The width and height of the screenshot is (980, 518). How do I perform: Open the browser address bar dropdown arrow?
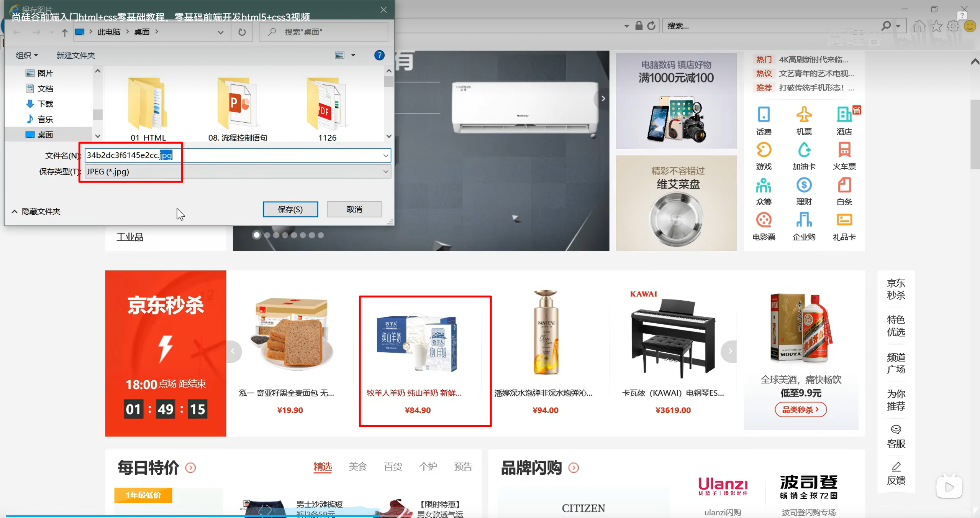[x=626, y=26]
